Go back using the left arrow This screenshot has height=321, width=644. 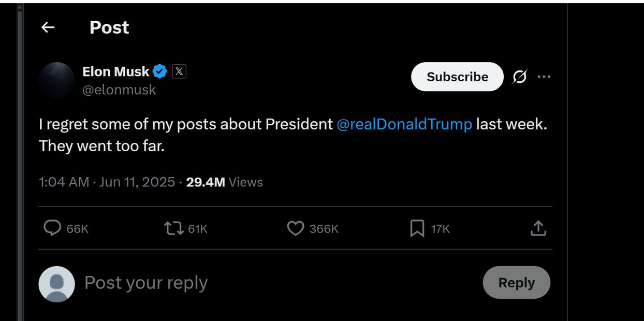click(48, 27)
